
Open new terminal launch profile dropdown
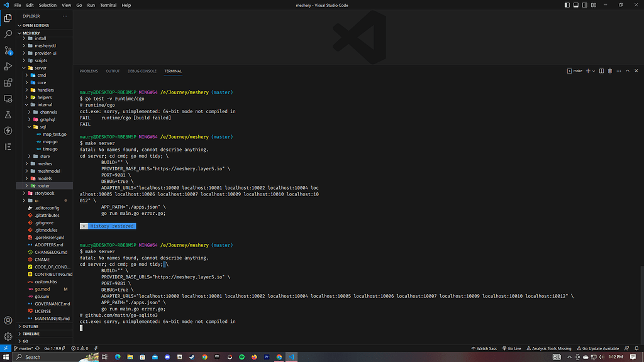coord(594,71)
